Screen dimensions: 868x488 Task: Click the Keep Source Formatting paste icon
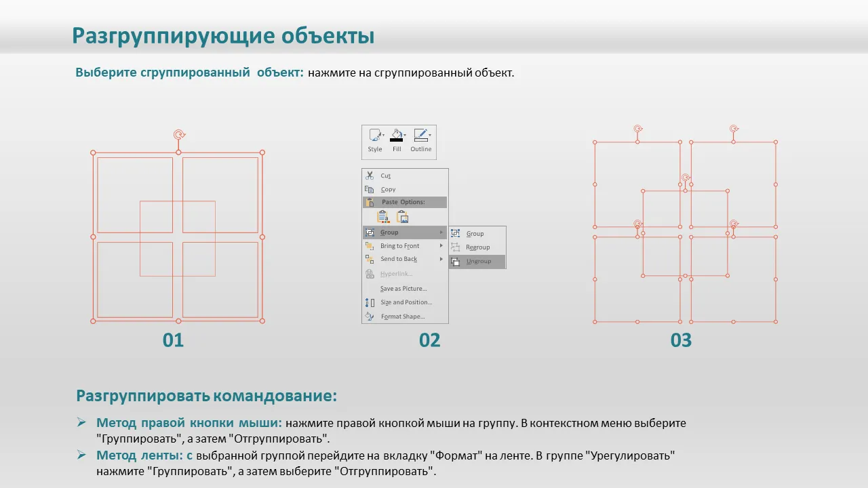click(x=383, y=217)
